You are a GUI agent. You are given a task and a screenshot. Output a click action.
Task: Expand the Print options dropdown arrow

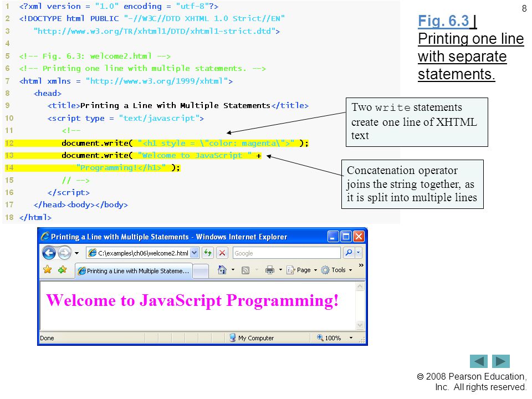(280, 270)
